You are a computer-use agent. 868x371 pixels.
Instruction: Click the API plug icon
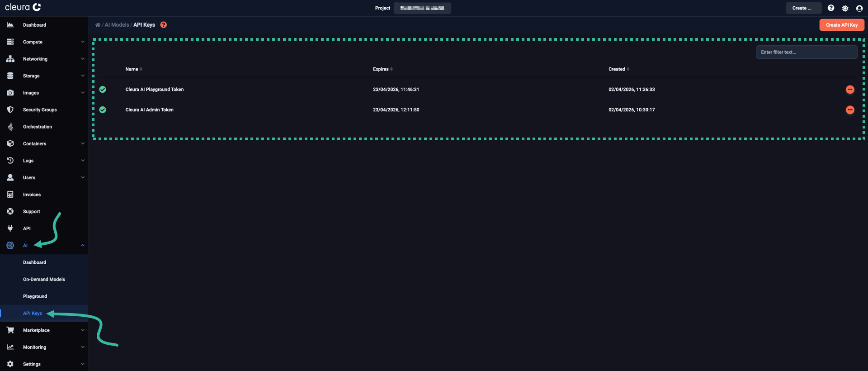click(10, 228)
